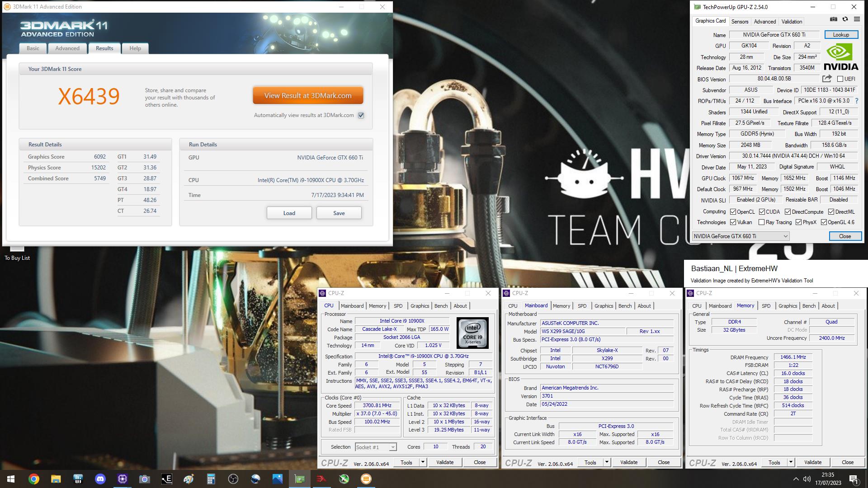Toggle the CUDA checkbox
The width and height of the screenshot is (868, 488).
coord(762,211)
